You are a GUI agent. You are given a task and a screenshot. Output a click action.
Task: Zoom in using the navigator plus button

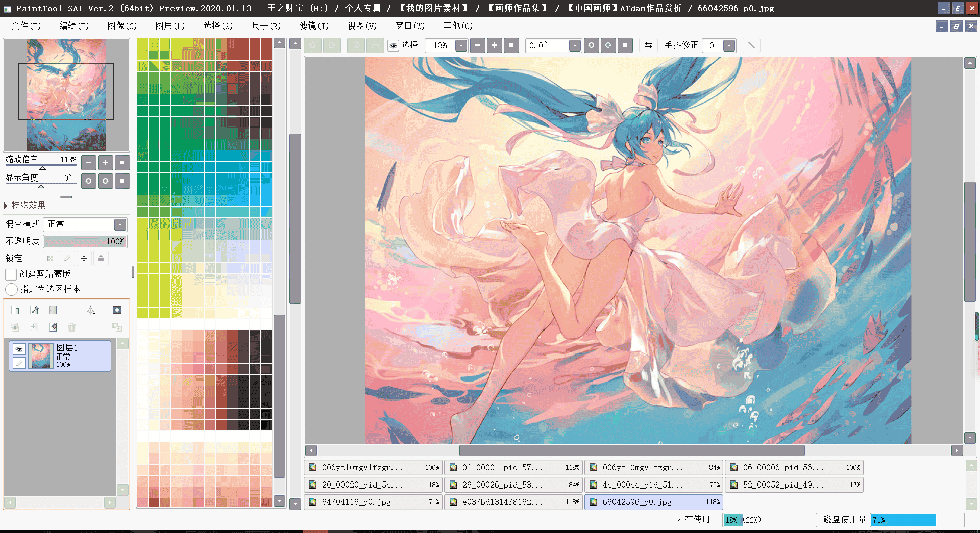[105, 163]
